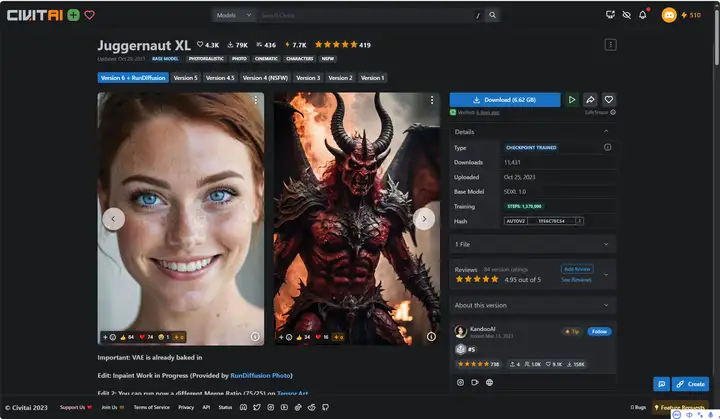
Task: Open the GitHub icon in footer
Action: pos(326,408)
